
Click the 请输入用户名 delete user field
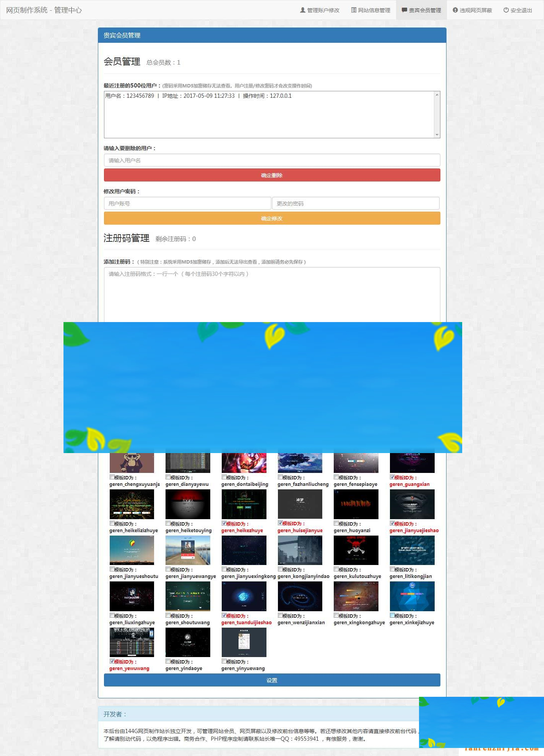pyautogui.click(x=272, y=160)
